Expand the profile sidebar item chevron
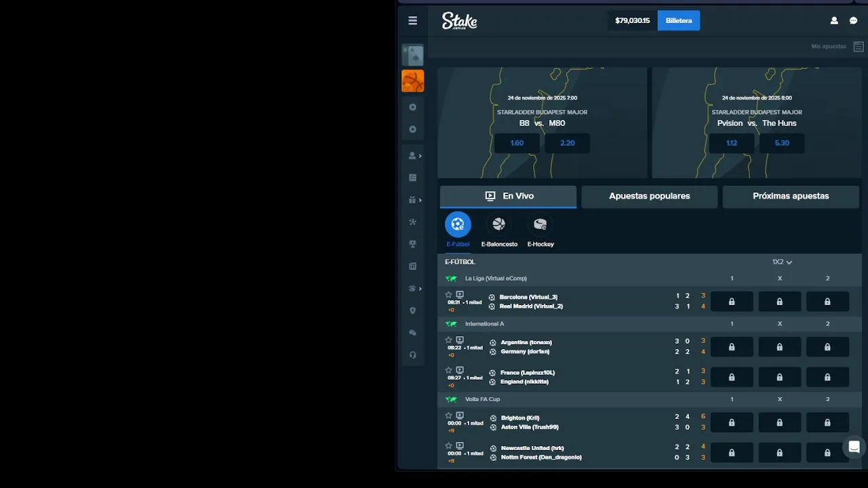 pyautogui.click(x=420, y=156)
